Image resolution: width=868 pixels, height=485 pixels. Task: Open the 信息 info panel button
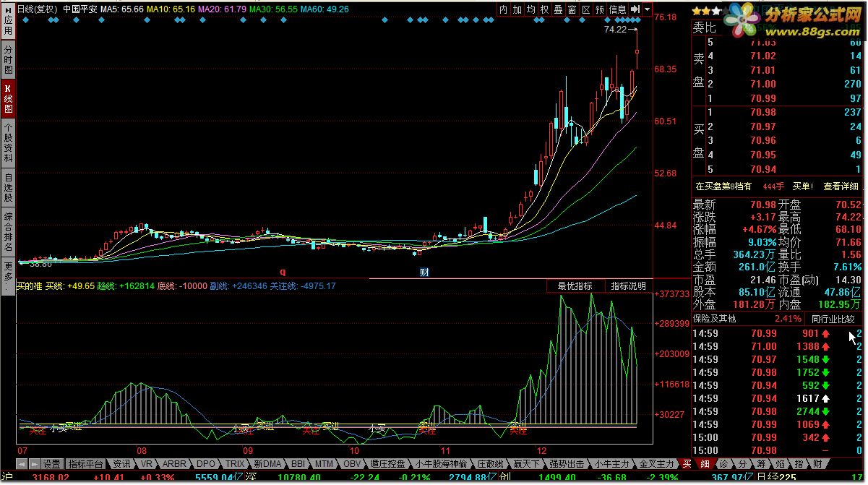coord(618,9)
